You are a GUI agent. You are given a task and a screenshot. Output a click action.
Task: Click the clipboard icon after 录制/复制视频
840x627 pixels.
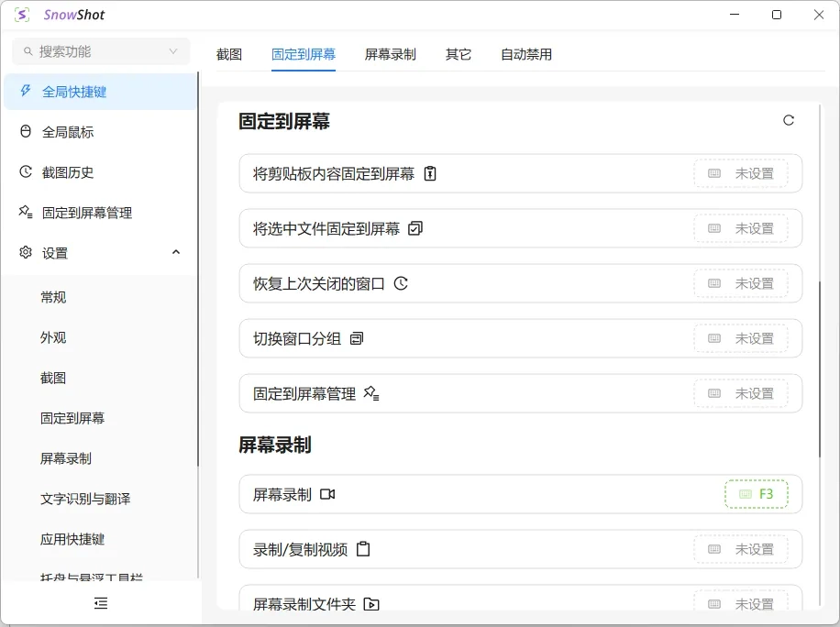(363, 549)
